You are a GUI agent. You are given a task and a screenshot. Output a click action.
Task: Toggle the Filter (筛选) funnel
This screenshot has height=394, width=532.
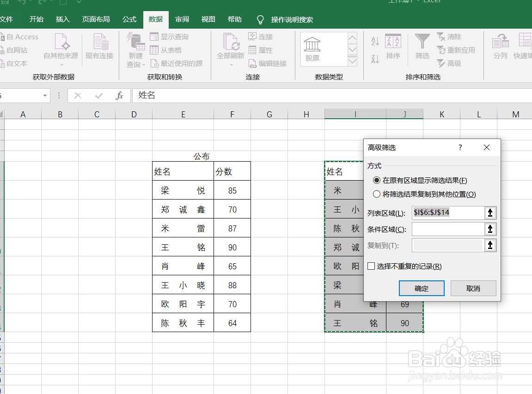(x=422, y=47)
